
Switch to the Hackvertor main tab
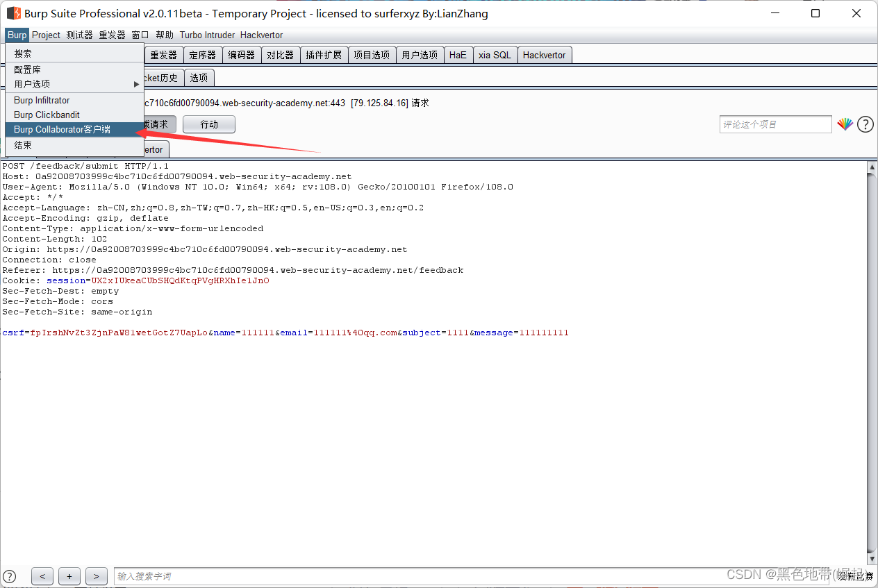click(x=544, y=55)
